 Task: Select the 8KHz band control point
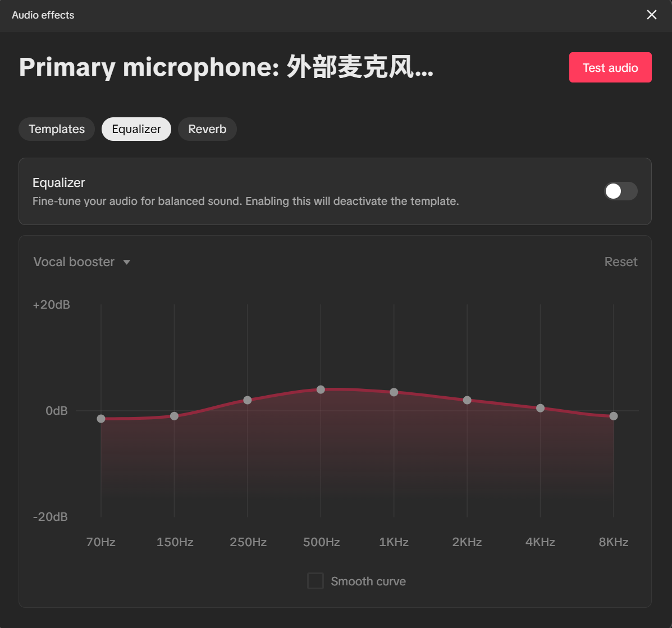(x=614, y=416)
